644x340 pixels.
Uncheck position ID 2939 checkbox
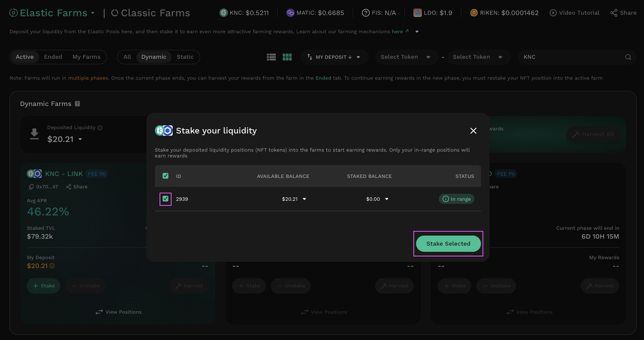(x=165, y=199)
